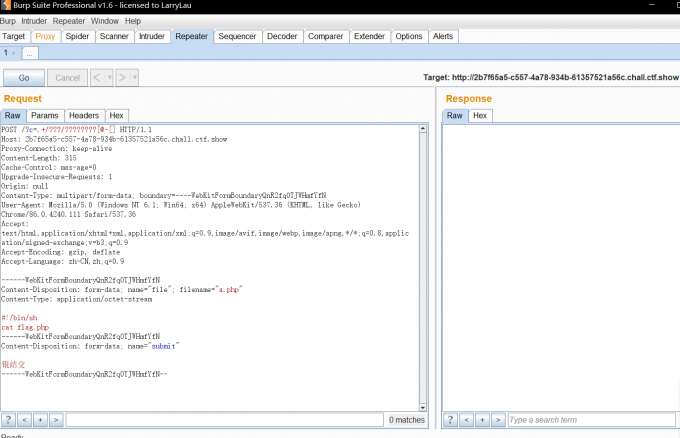The image size is (680, 438).
Task: Select the Request Raw view tab
Action: point(13,115)
